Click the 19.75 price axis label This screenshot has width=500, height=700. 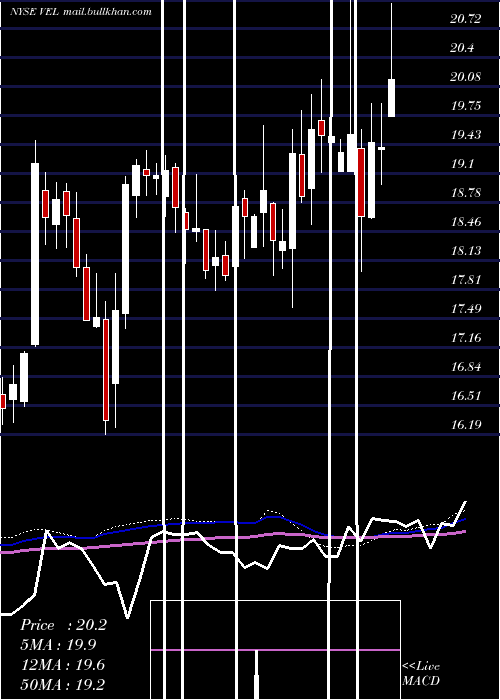[x=466, y=106]
